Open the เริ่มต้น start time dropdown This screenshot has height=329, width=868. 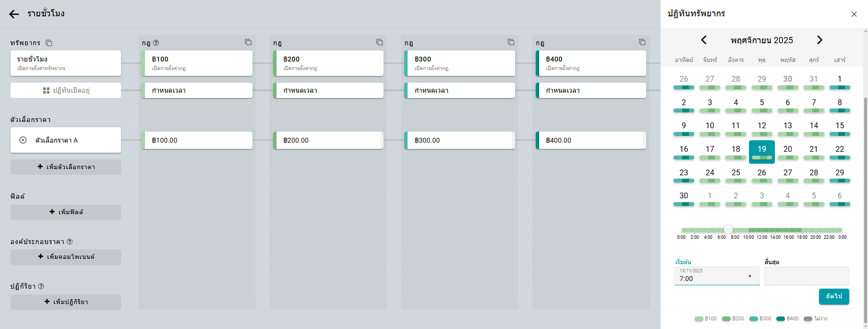click(x=717, y=276)
